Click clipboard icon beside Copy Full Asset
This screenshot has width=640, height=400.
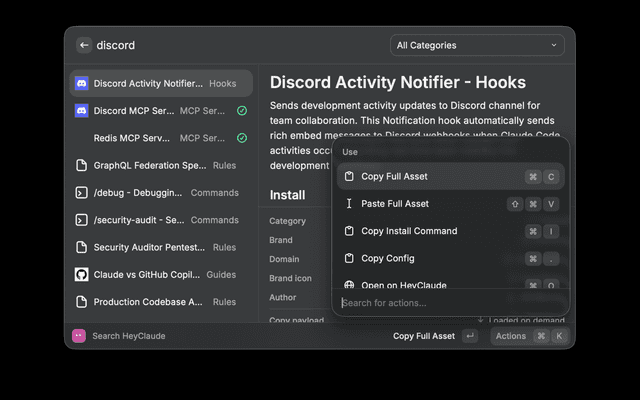(349, 176)
